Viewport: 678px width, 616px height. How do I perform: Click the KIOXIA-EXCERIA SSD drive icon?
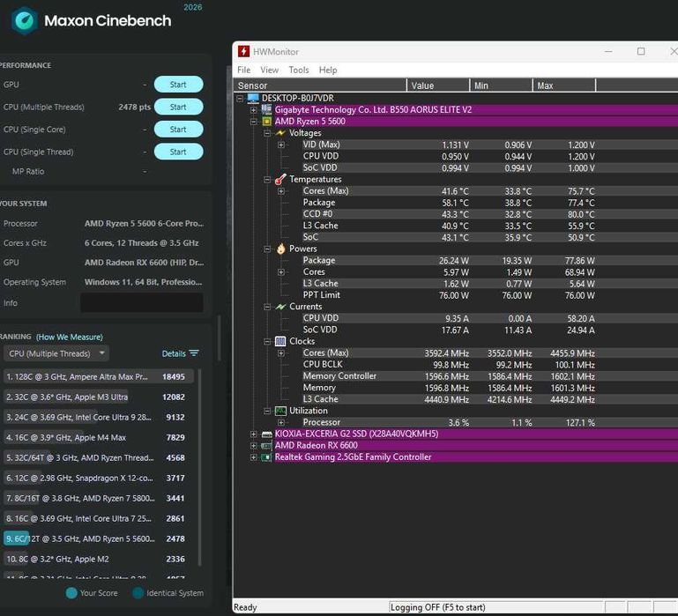click(x=267, y=434)
